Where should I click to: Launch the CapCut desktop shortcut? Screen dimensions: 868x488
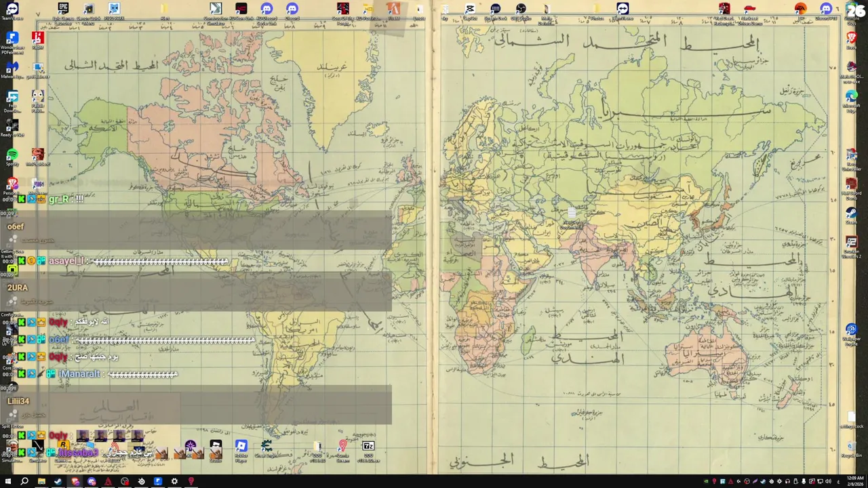(470, 8)
